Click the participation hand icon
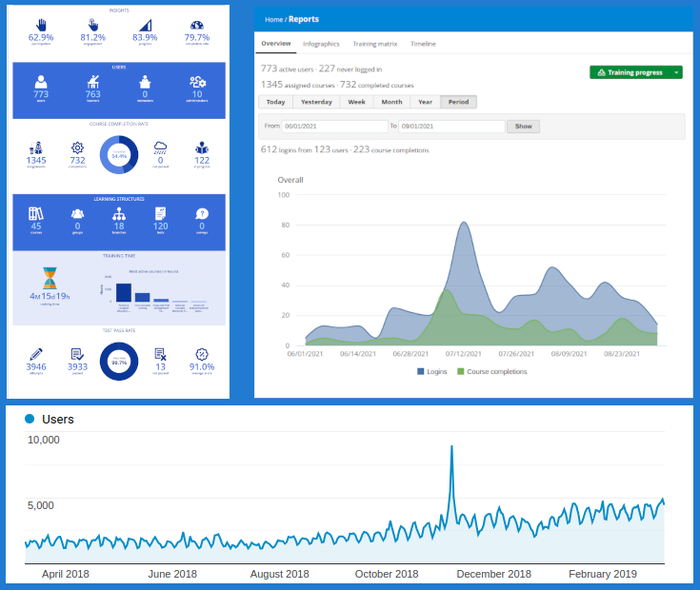Screen dimensions: 700x590 tap(41, 24)
